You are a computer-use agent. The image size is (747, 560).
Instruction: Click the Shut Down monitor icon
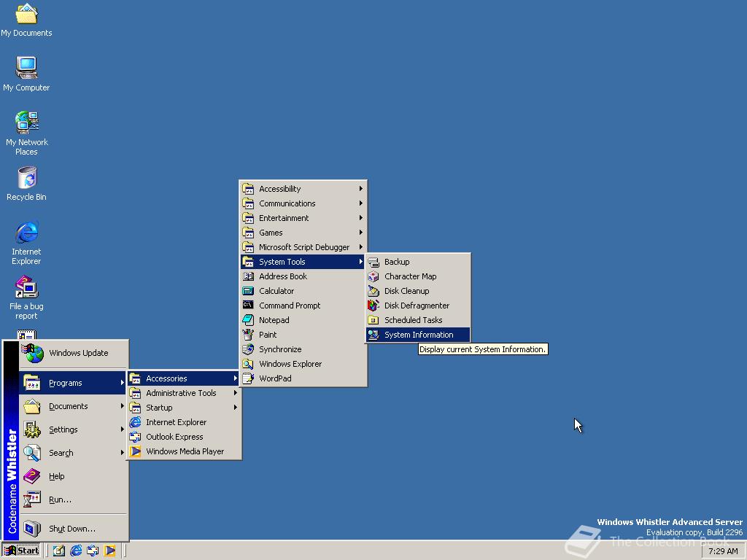[32, 529]
